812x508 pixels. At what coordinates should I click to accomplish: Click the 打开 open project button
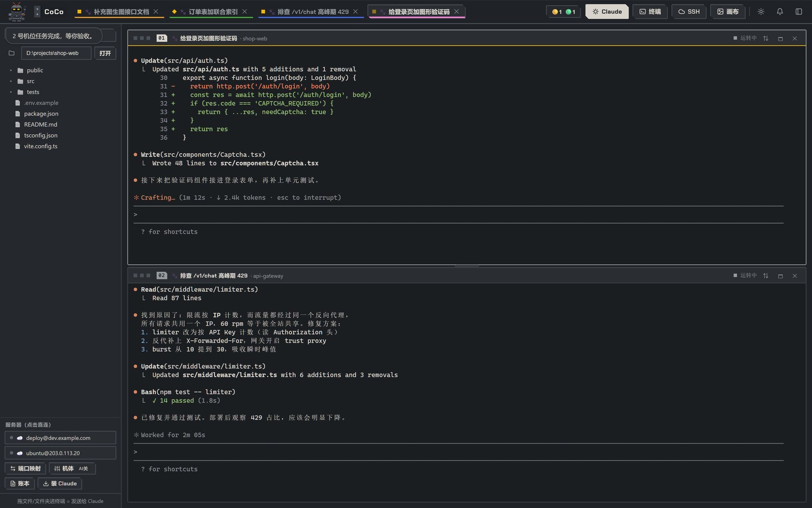[105, 53]
